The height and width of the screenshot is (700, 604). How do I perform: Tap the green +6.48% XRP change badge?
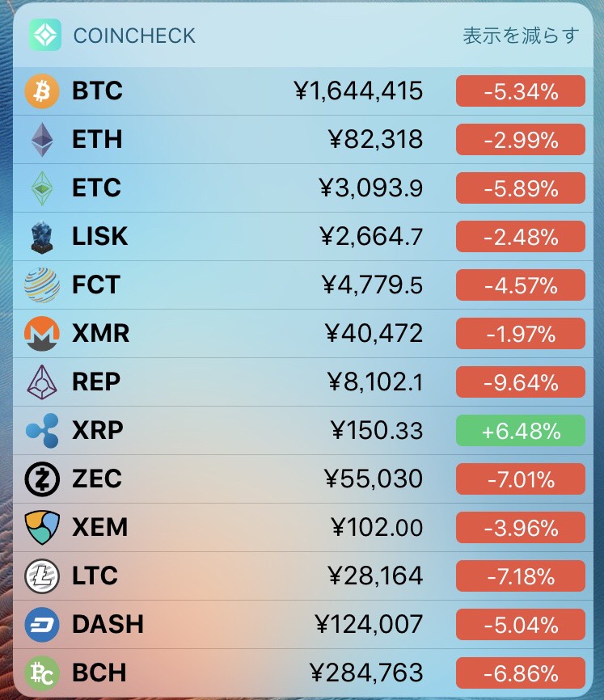coord(521,430)
